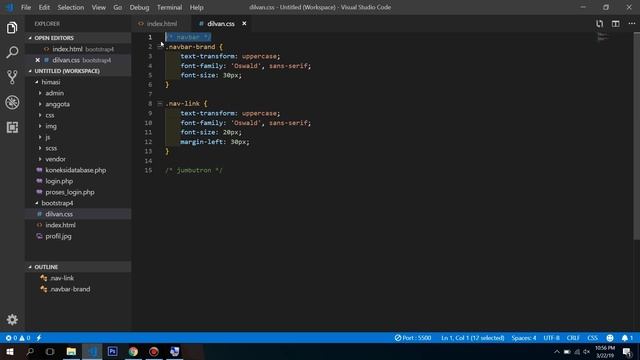Open Photoshop from the taskbar

pyautogui.click(x=113, y=351)
